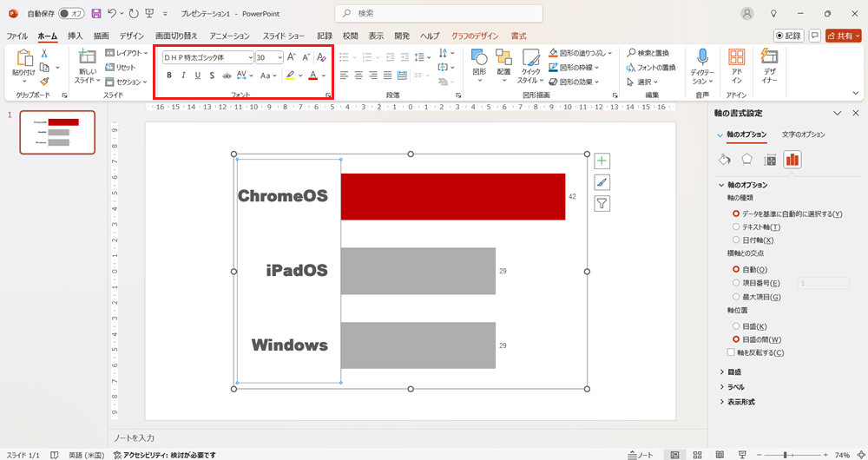Image resolution: width=868 pixels, height=460 pixels.
Task: Expand the ラベル section
Action: pos(732,387)
